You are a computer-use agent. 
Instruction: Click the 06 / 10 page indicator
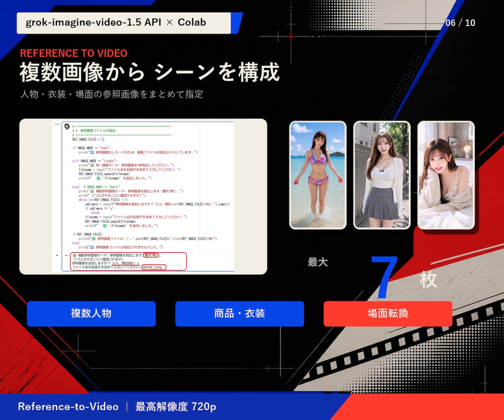460,23
